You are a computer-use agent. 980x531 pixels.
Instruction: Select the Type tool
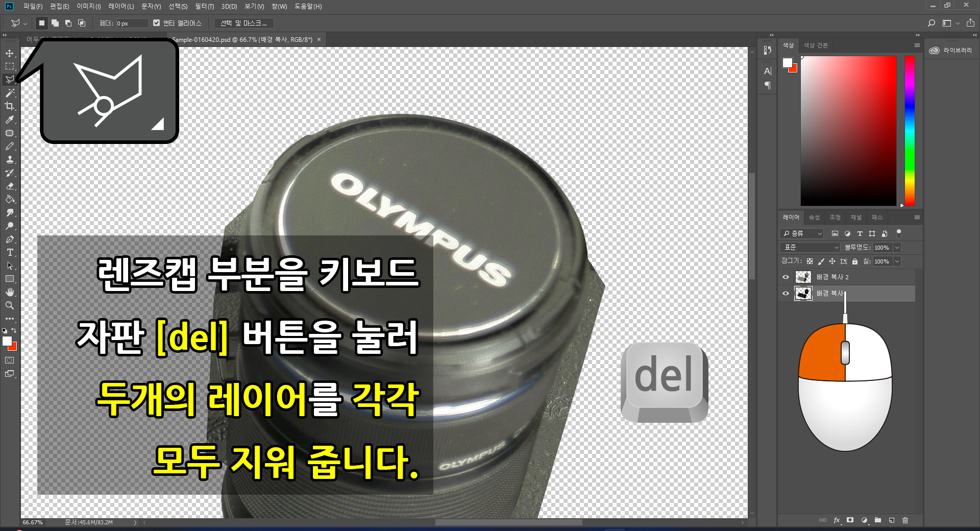click(x=10, y=252)
